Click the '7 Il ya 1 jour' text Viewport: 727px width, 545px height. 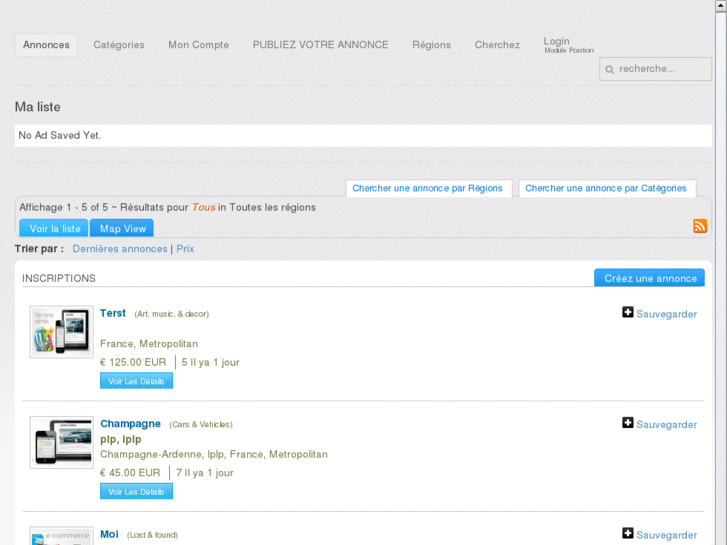pyautogui.click(x=204, y=473)
